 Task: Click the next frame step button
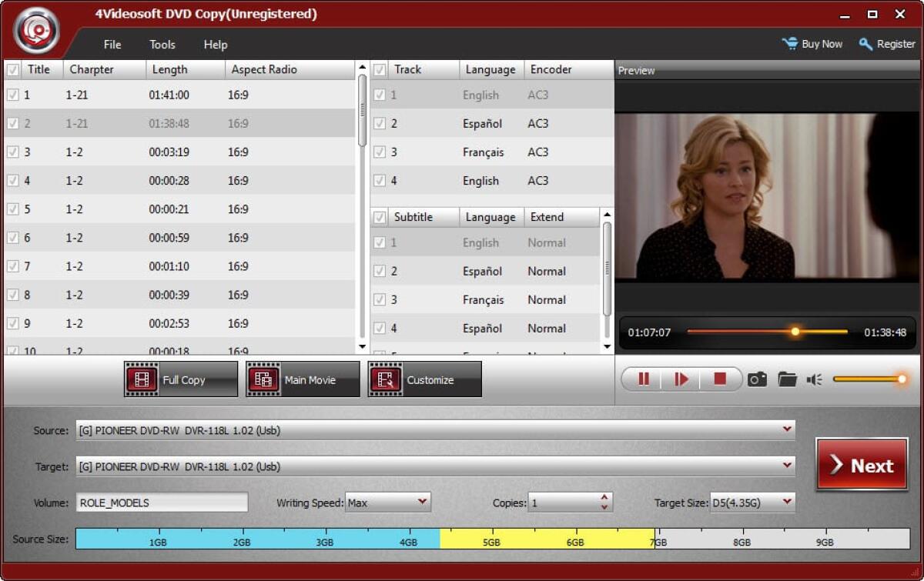click(x=681, y=379)
